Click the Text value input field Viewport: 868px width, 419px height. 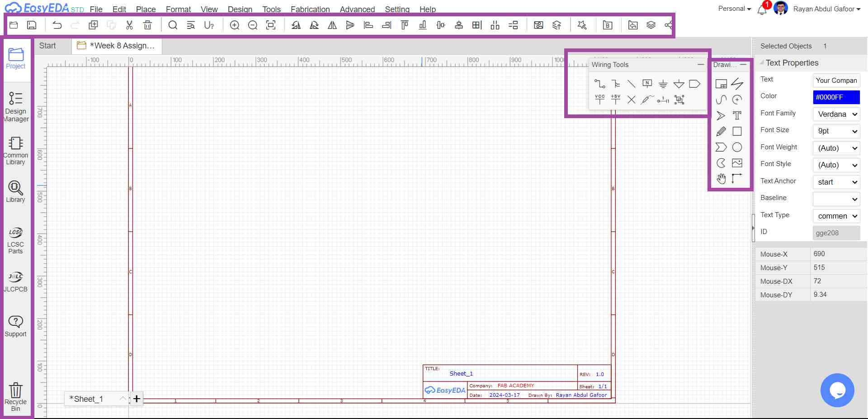pos(836,80)
